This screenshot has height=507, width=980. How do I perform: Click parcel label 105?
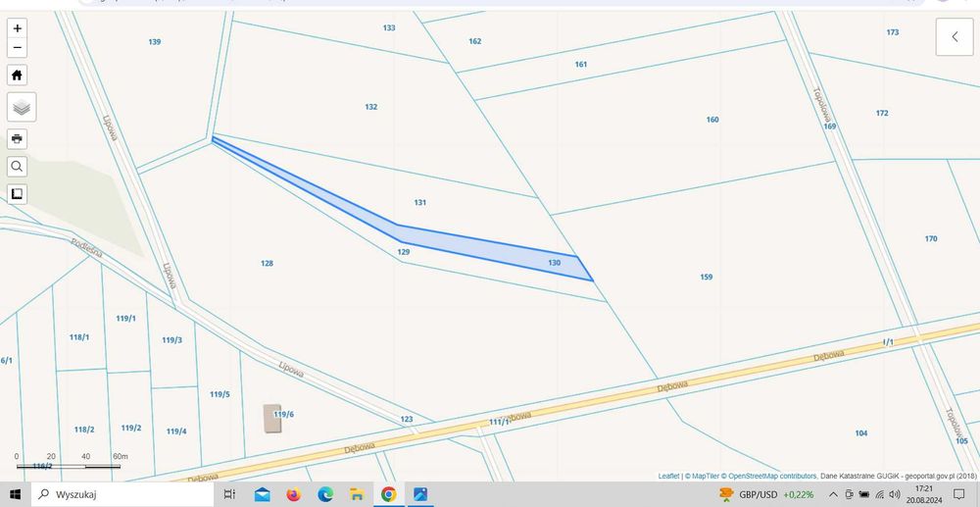[961, 441]
